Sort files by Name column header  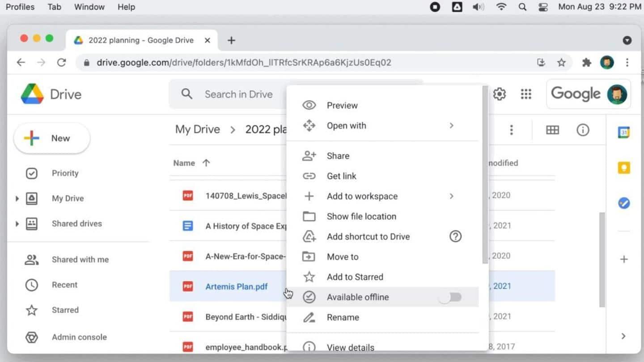[184, 163]
